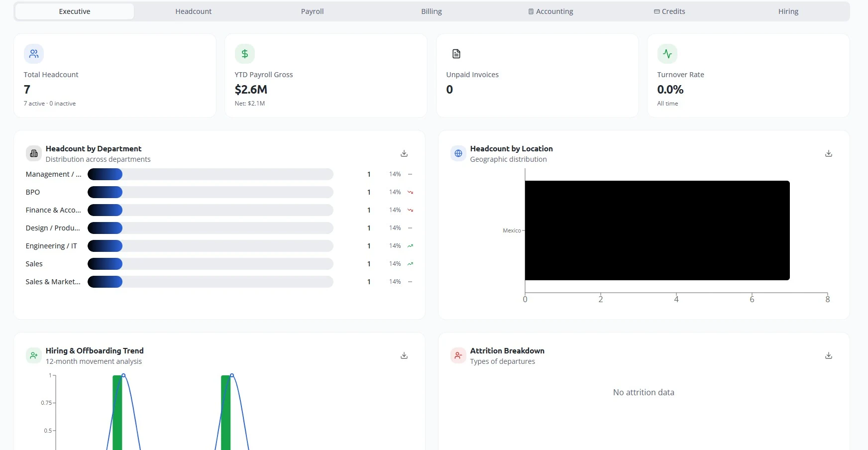Click the BPO department progress bar
This screenshot has width=868, height=450.
click(211, 192)
